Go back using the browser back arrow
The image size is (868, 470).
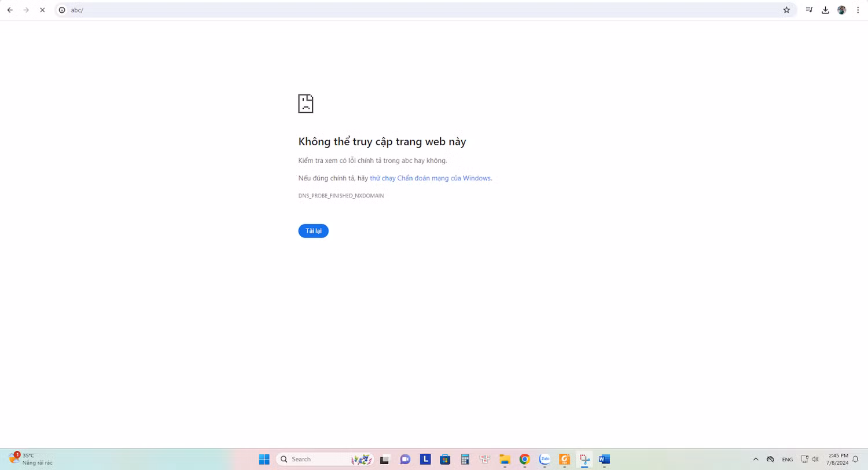click(x=10, y=10)
